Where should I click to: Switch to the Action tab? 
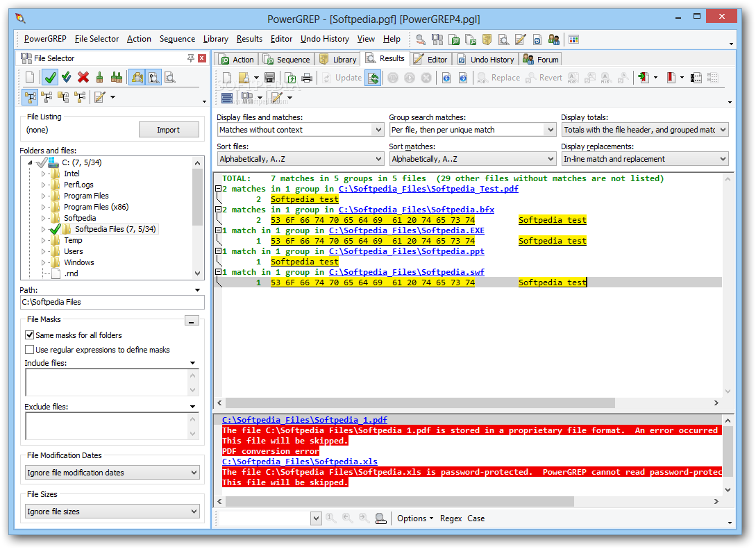(237, 59)
